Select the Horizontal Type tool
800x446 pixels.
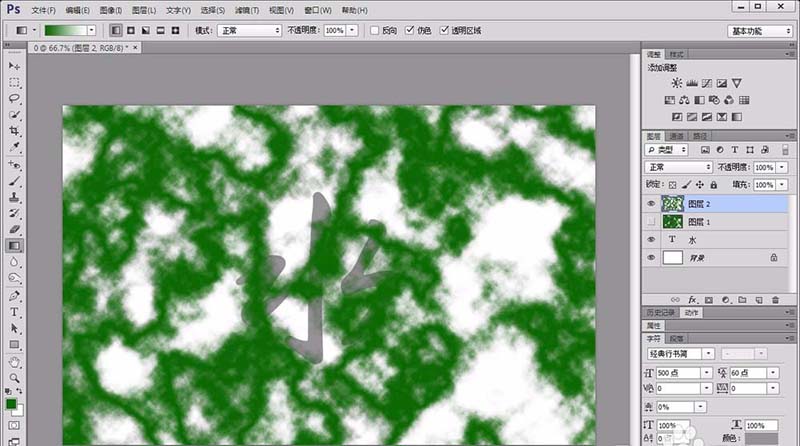[x=14, y=312]
